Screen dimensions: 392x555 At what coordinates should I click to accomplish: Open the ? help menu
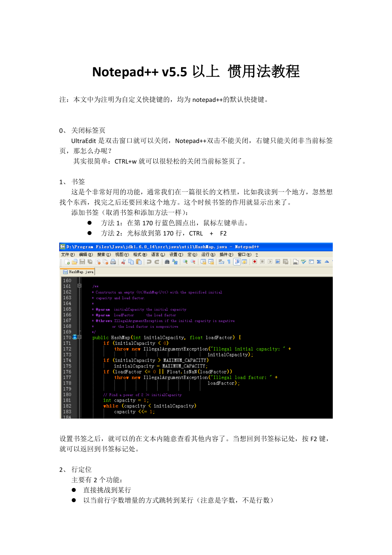pyautogui.click(x=257, y=254)
